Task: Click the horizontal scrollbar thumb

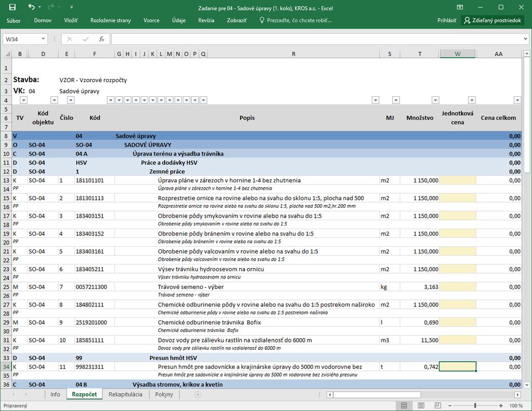Action: pyautogui.click(x=377, y=395)
